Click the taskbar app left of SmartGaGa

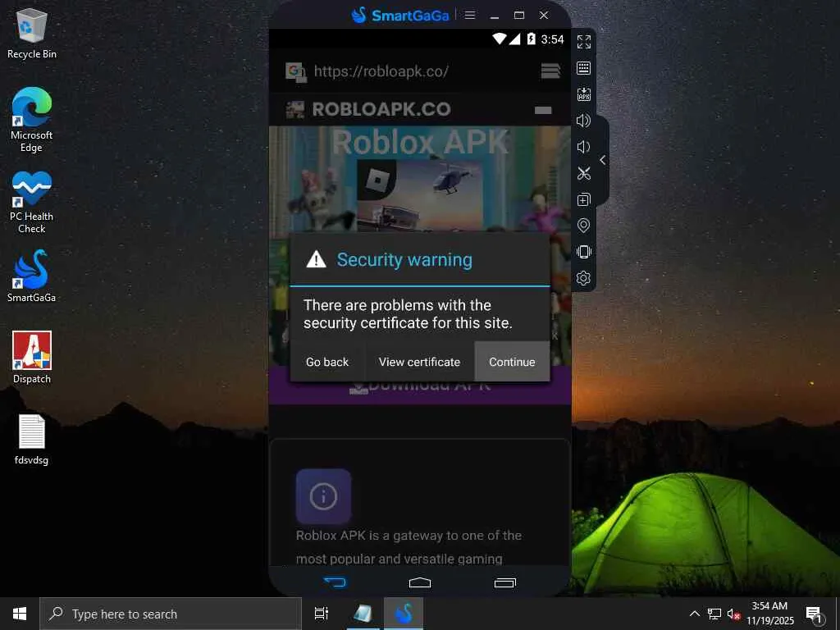pyautogui.click(x=363, y=614)
